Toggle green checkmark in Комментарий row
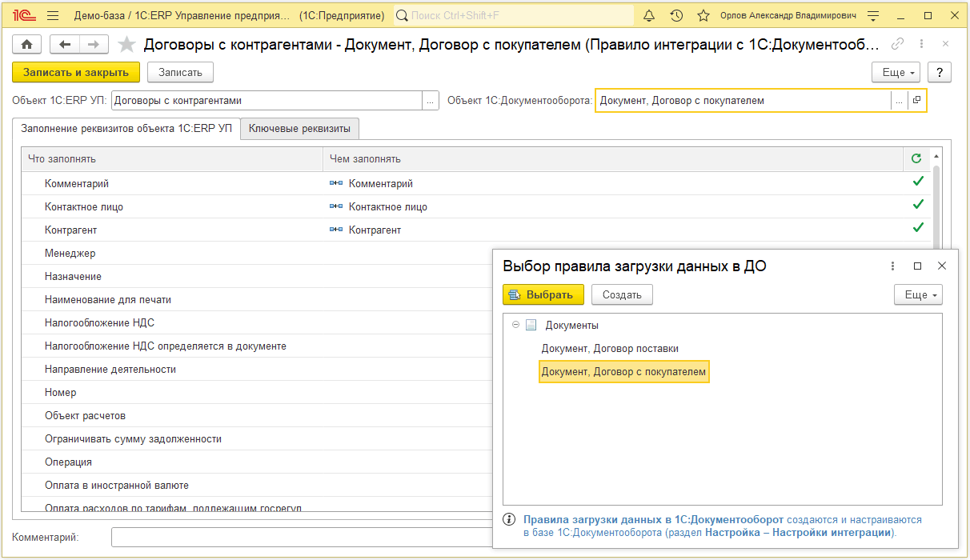The image size is (970, 560). pos(918,182)
